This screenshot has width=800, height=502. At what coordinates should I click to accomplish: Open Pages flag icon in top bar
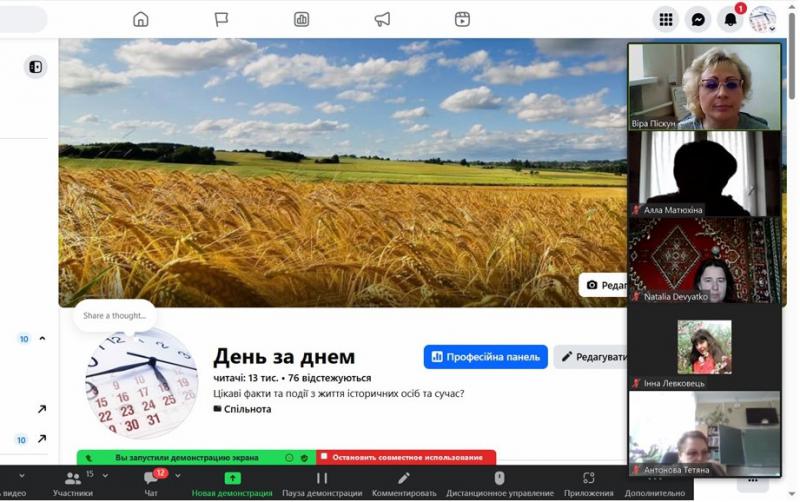pyautogui.click(x=221, y=19)
